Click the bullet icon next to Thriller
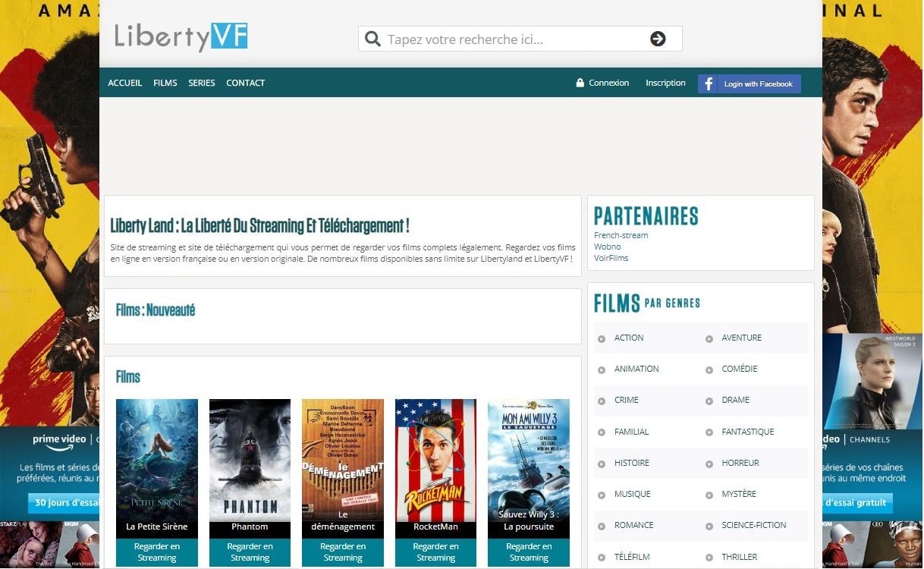 (x=709, y=558)
